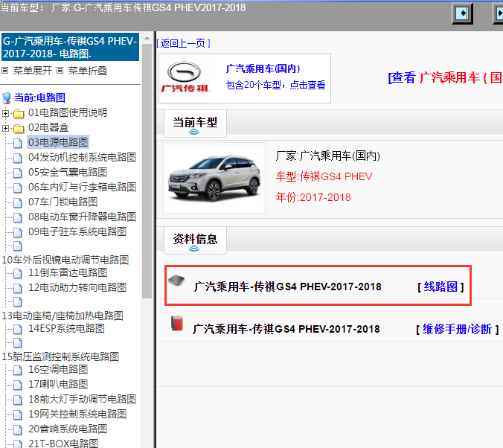
Task: Open the 广汽乘用车(国内) brand link
Action: [x=263, y=68]
